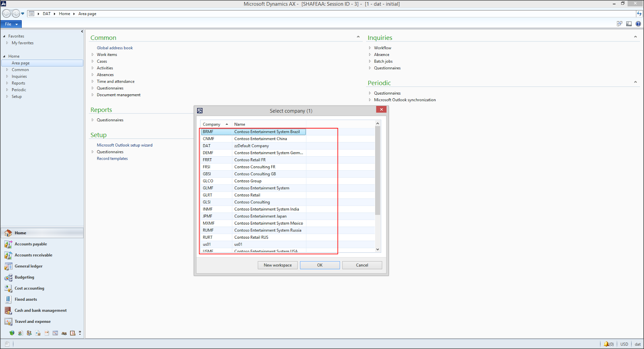Go forward with the forward arrow
This screenshot has height=349, width=644.
pyautogui.click(x=16, y=14)
